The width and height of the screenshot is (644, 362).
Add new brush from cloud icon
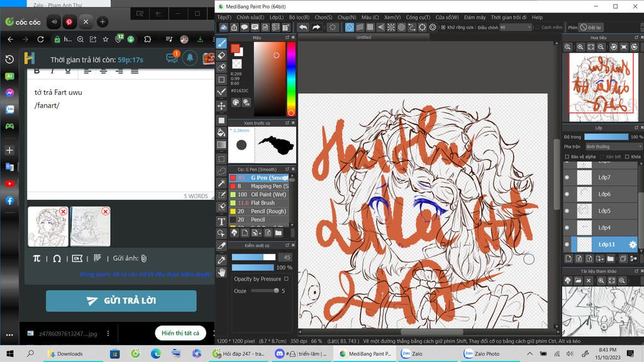point(235,233)
